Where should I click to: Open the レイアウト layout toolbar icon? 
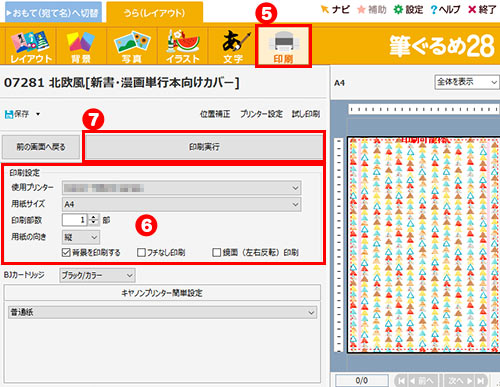31,46
